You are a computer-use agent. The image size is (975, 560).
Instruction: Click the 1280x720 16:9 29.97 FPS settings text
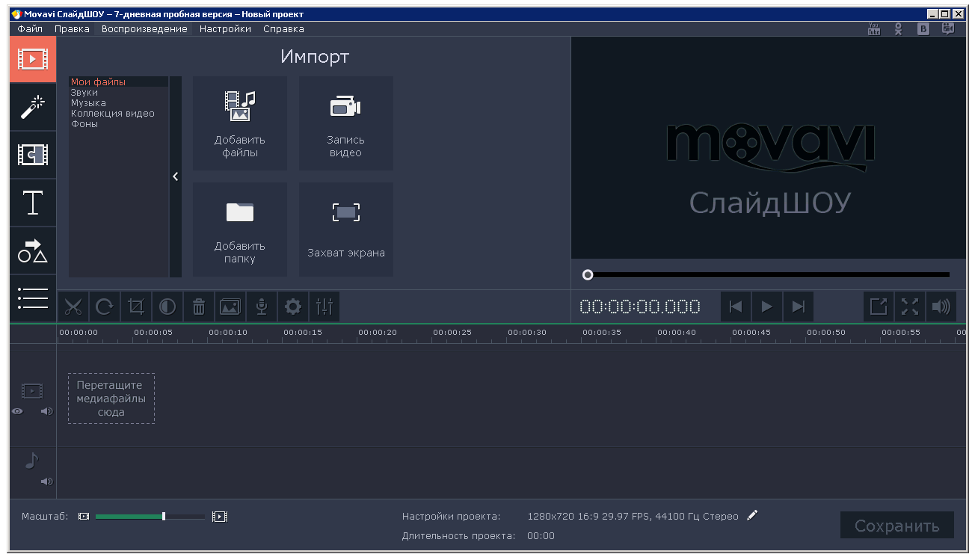coord(633,517)
